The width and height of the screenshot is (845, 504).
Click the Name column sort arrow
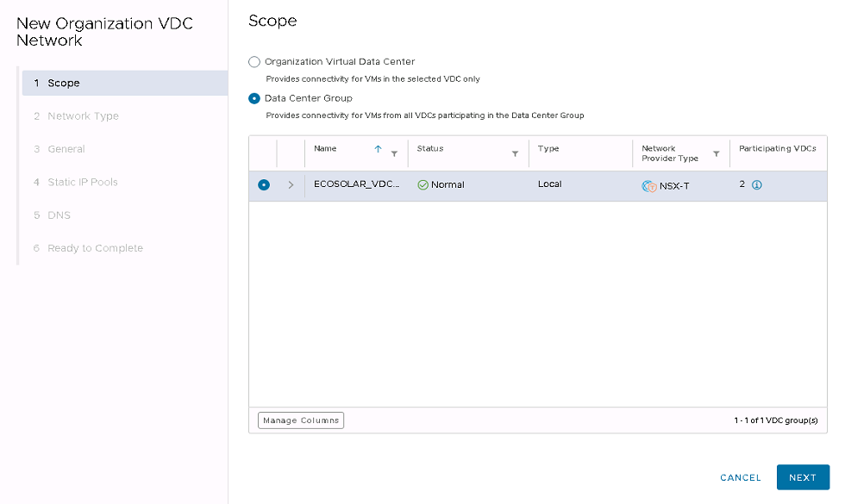pyautogui.click(x=378, y=149)
